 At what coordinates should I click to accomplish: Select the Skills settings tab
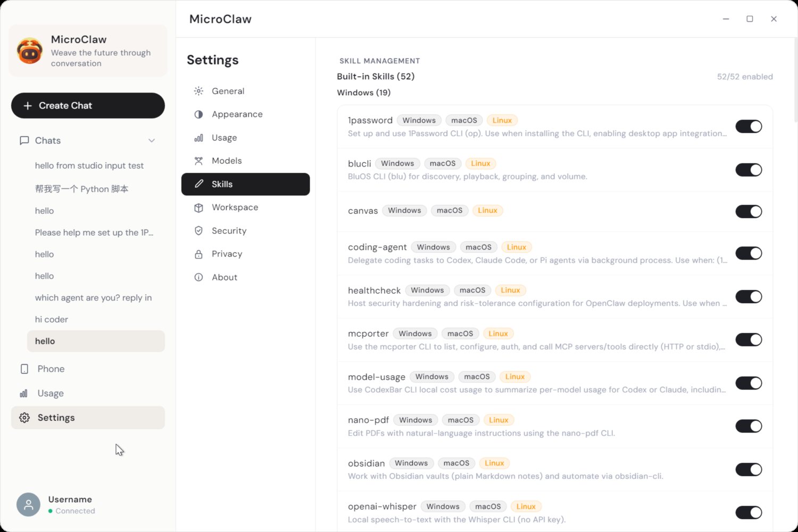(x=245, y=184)
